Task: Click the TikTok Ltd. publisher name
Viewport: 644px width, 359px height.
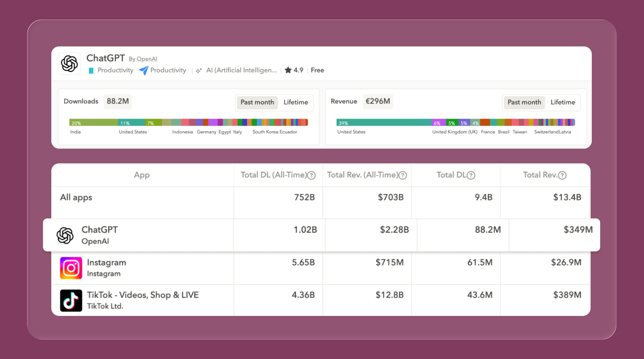Action: [x=105, y=306]
